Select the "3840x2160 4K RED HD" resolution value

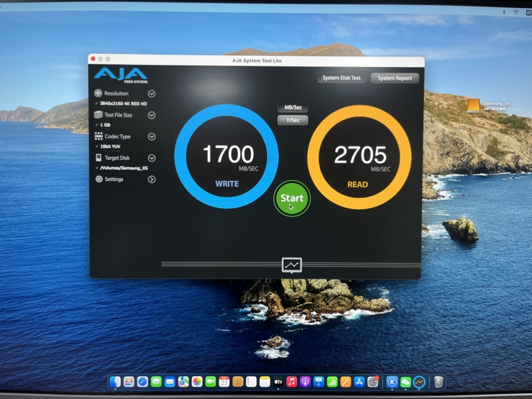click(x=124, y=103)
